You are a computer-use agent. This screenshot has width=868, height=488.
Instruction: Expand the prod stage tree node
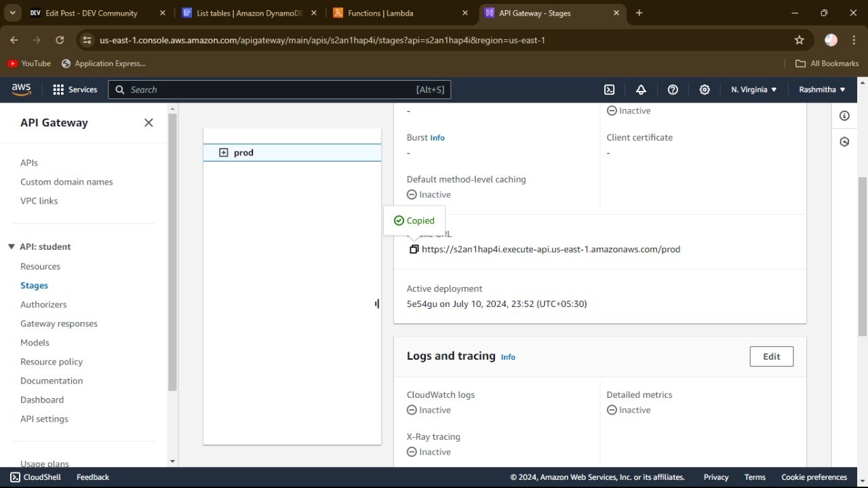224,153
